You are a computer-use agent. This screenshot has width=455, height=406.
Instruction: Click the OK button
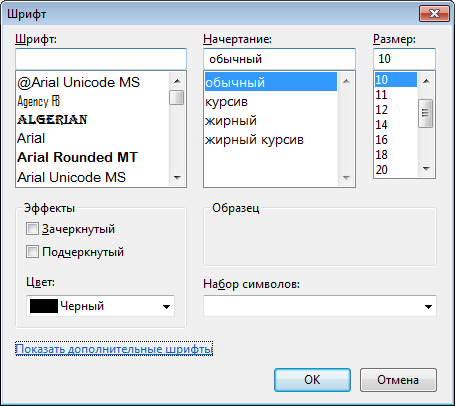[x=312, y=380]
